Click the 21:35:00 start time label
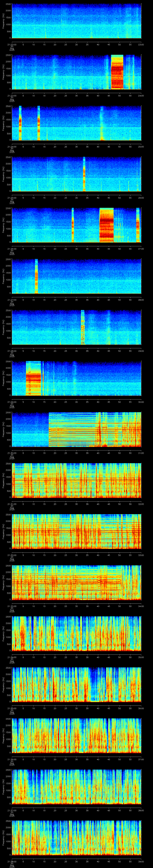Viewport: 153px width, 868px height. (x=12, y=708)
